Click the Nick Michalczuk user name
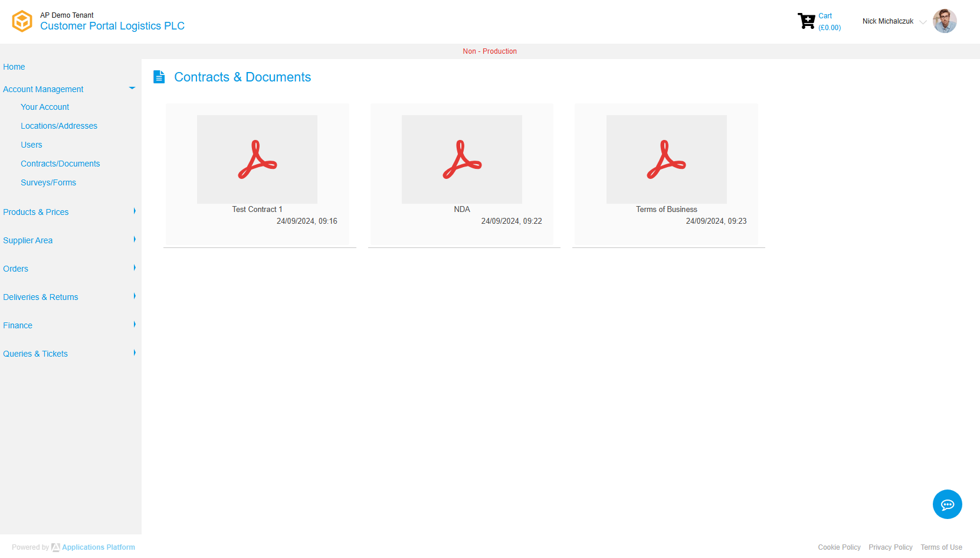The height and width of the screenshot is (558, 980). (x=888, y=21)
